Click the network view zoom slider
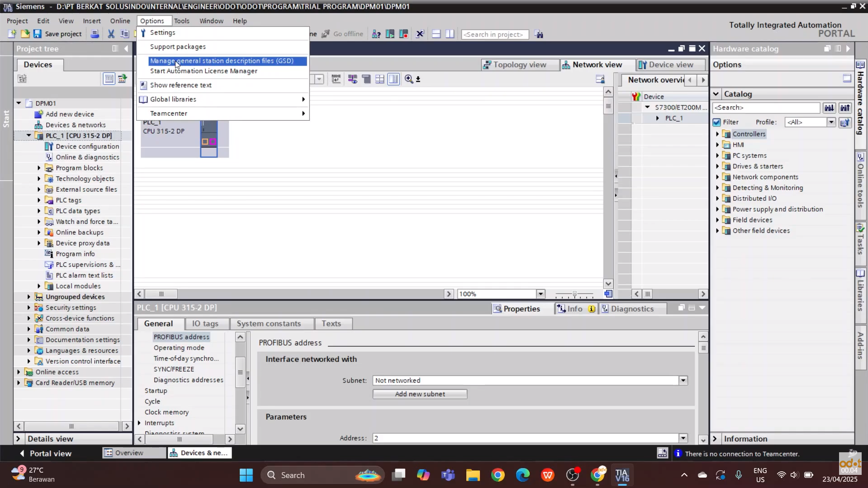The image size is (868, 488). tap(574, 294)
